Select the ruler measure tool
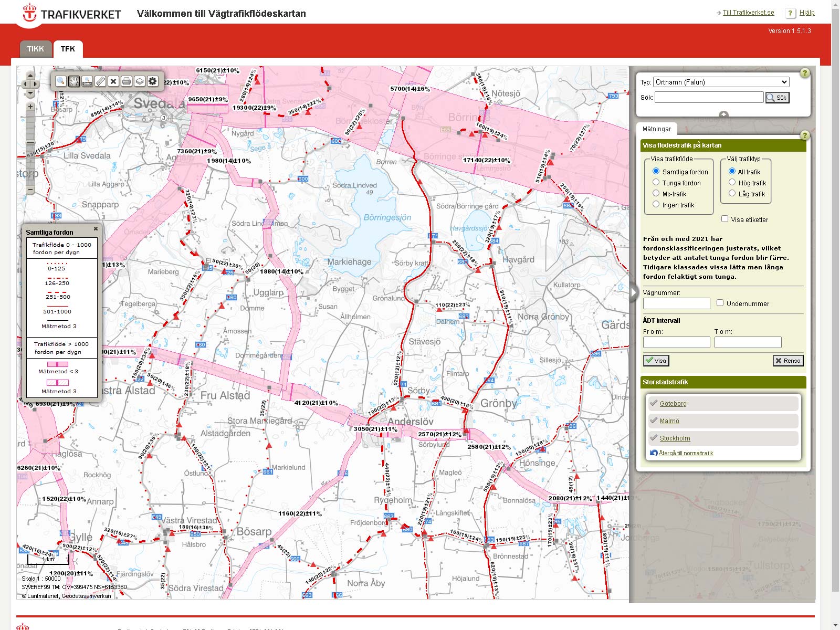The image size is (840, 630). pyautogui.click(x=100, y=81)
